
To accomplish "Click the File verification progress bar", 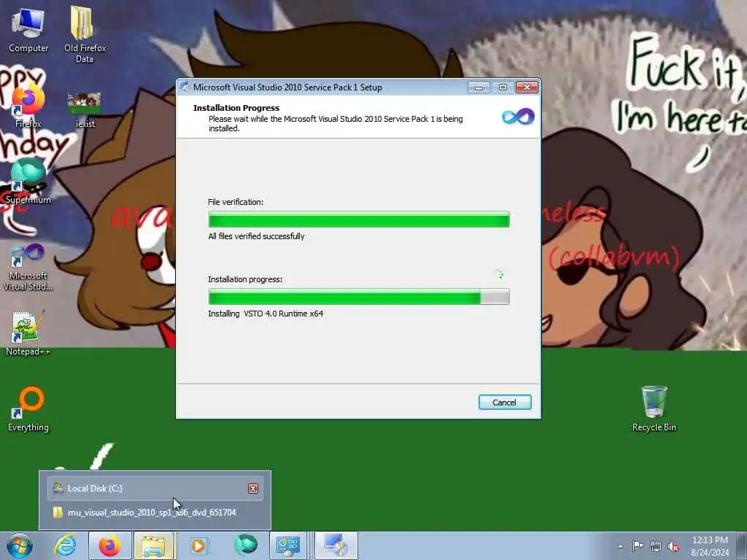I will point(359,219).
